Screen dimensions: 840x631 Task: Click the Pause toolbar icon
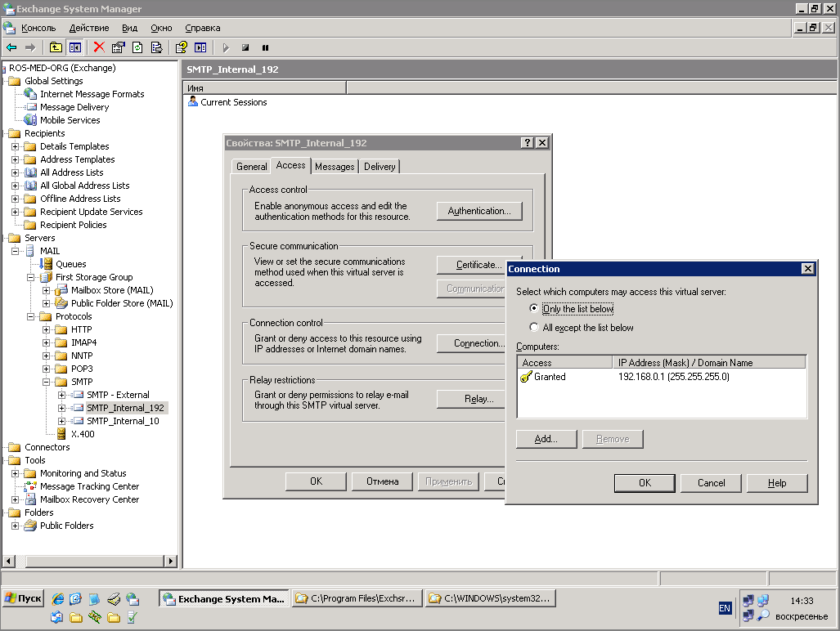[265, 47]
